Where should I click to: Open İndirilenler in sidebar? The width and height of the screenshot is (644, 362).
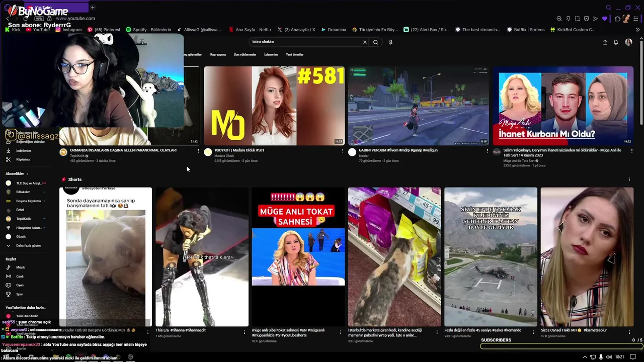[24, 150]
